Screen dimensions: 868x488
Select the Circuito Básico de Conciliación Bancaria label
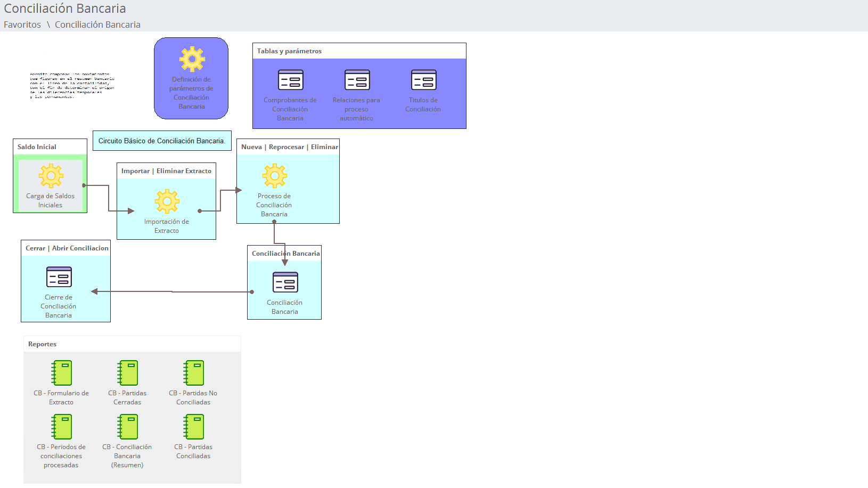162,141
